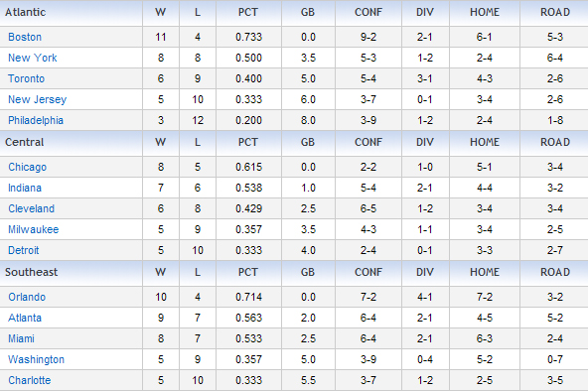The height and width of the screenshot is (391, 588).
Task: Click the Central division header
Action: coord(25,142)
